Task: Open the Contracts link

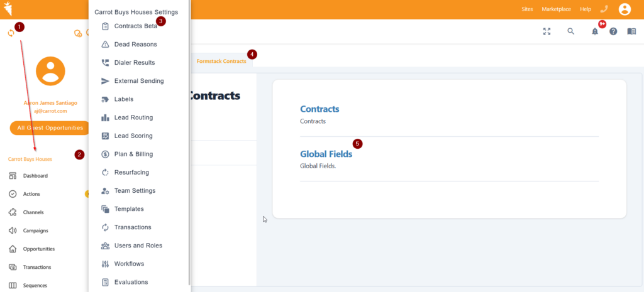Action: click(x=319, y=109)
